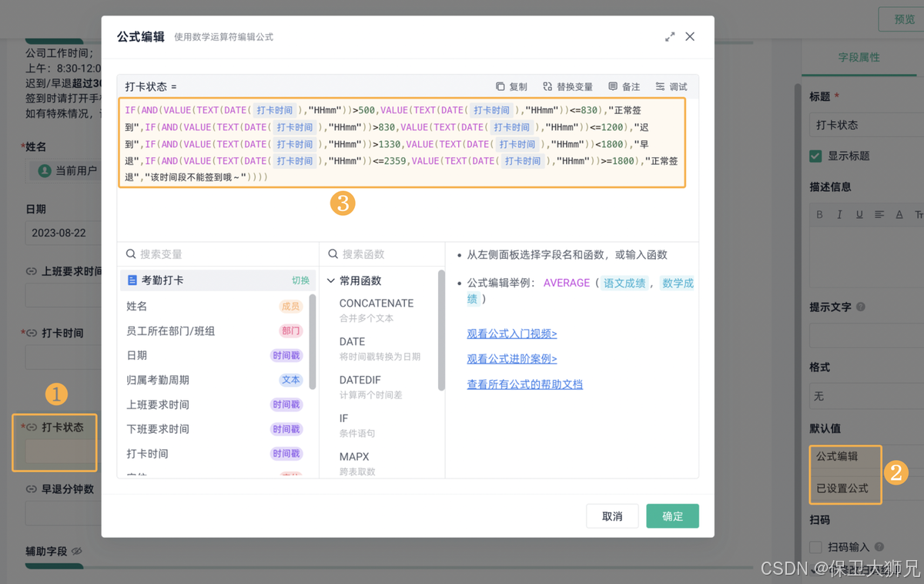Viewport: 924px width, 584px height.
Task: Click the 搜索变量 search field
Action: pyautogui.click(x=218, y=254)
